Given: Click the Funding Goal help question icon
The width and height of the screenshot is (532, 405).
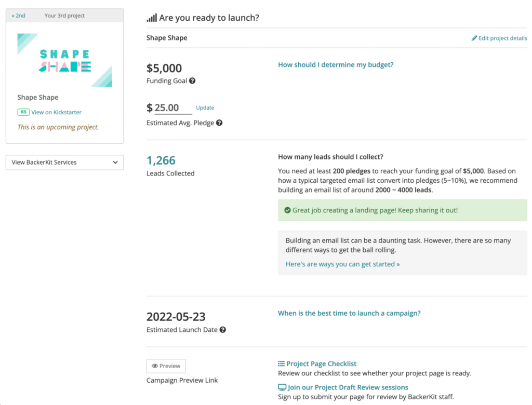Looking at the screenshot, I should coord(192,80).
